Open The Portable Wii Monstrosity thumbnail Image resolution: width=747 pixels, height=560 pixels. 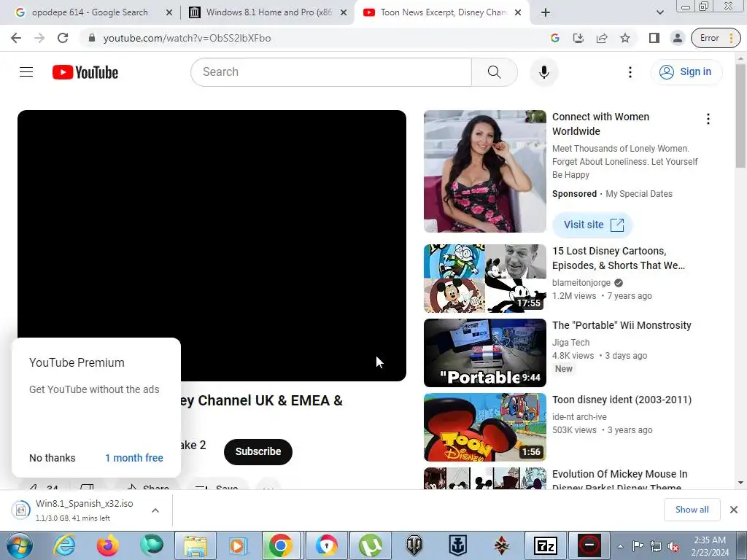pos(484,353)
